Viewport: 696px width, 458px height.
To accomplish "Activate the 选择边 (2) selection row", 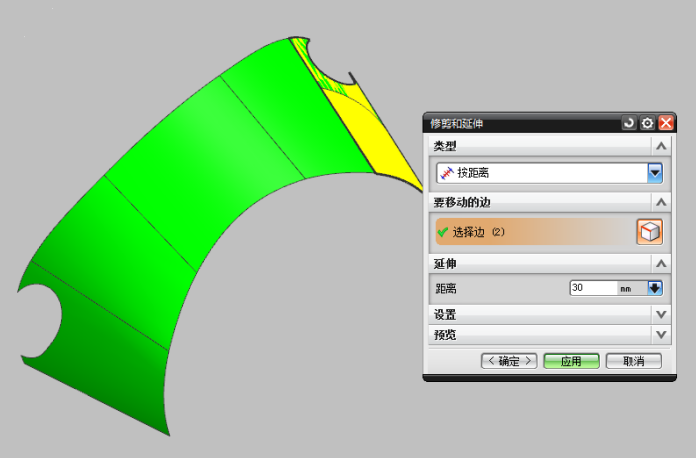I will coord(535,232).
